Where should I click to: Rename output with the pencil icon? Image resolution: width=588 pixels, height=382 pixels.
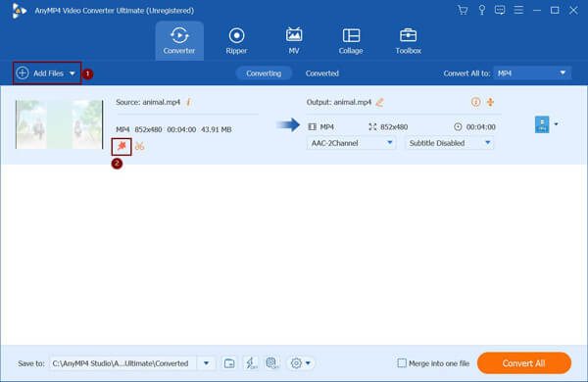pyautogui.click(x=379, y=102)
